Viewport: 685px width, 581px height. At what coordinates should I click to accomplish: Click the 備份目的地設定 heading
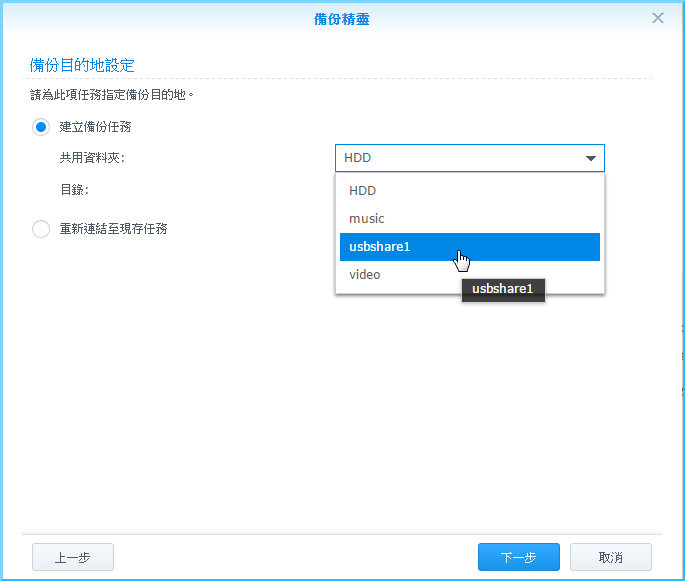pos(82,65)
